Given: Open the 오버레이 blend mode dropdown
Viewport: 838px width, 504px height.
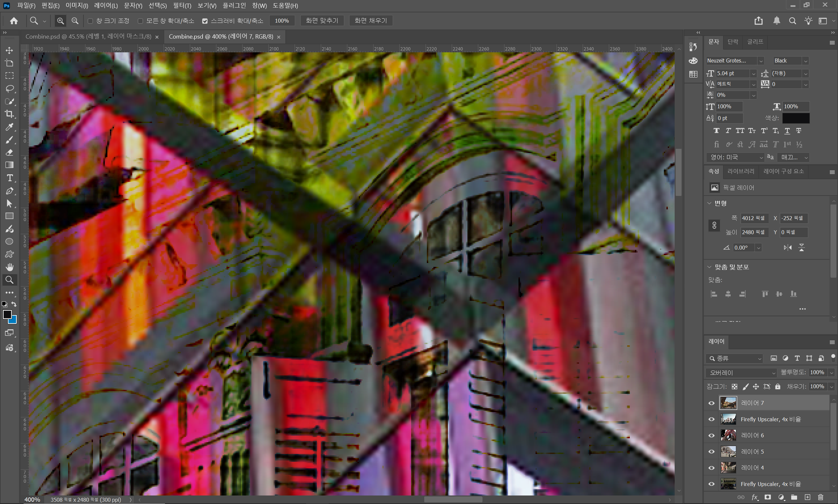Looking at the screenshot, I should point(741,373).
